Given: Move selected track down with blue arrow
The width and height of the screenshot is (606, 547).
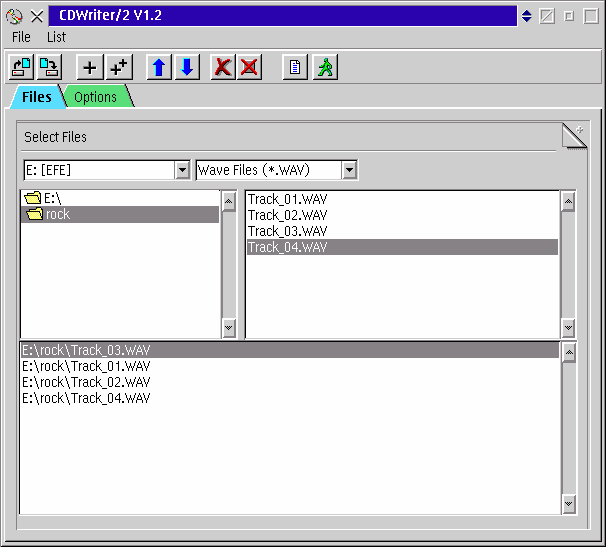Looking at the screenshot, I should [x=187, y=68].
